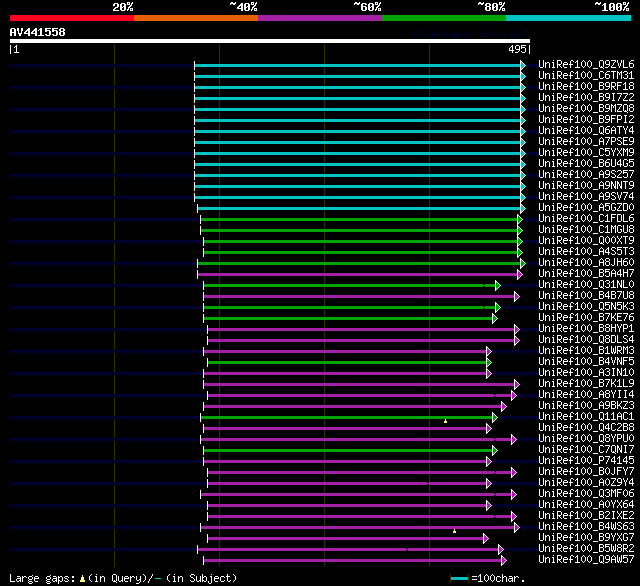The image size is (640, 586).
Task: Select label UniRef100_B7KE76
Action: 586,318
